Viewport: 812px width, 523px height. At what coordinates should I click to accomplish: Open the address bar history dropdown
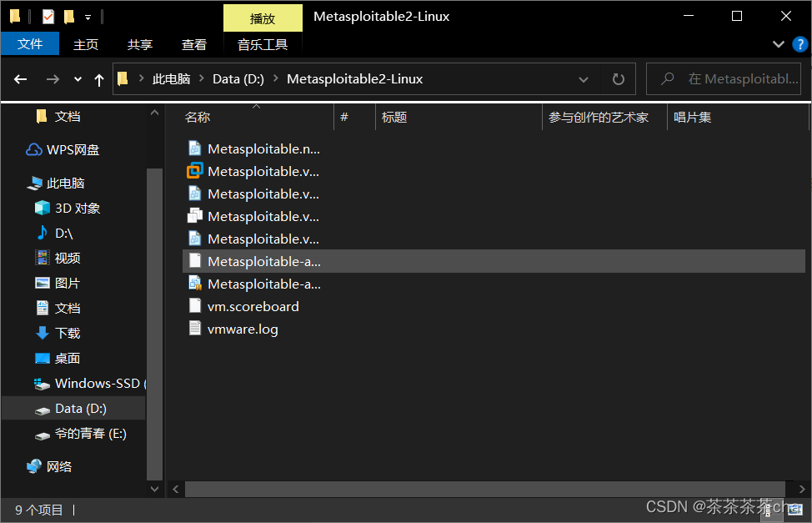pos(583,79)
